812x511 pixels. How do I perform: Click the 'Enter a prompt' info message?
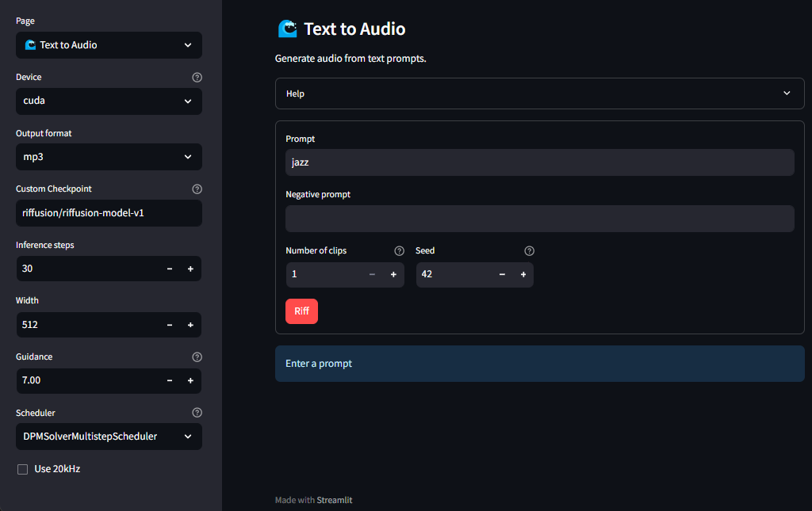click(539, 364)
